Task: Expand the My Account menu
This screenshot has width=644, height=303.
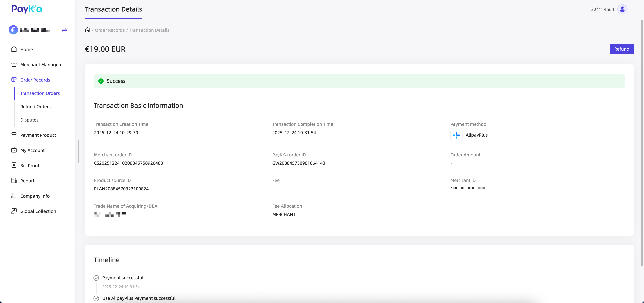Action: coord(32,150)
